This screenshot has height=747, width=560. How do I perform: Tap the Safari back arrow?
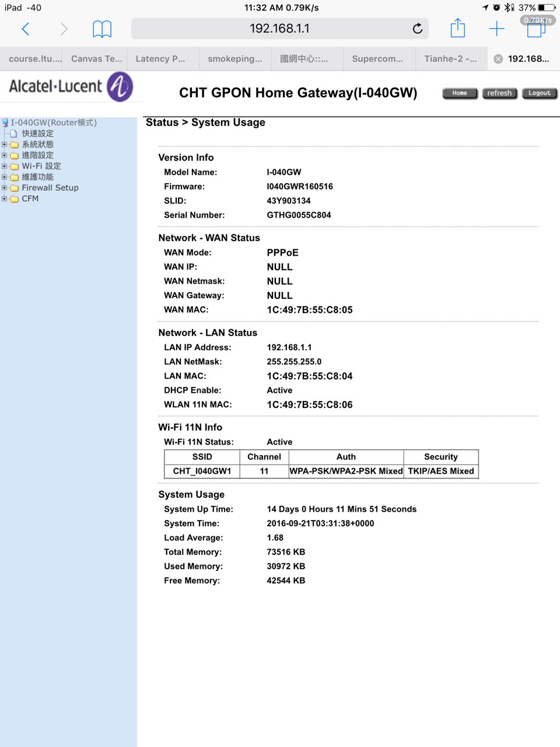pyautogui.click(x=25, y=29)
